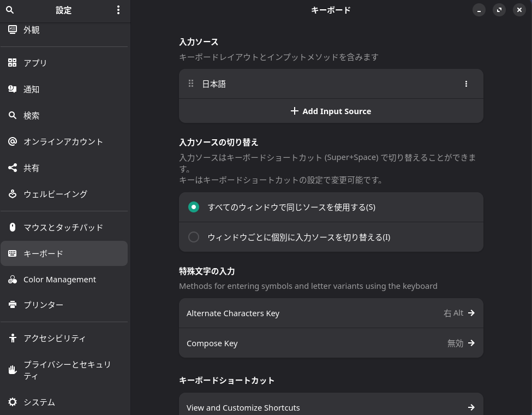Select ウィンドウごとに個別に入力ソースを切り替える radio option
The height and width of the screenshot is (415, 532).
pyautogui.click(x=194, y=237)
